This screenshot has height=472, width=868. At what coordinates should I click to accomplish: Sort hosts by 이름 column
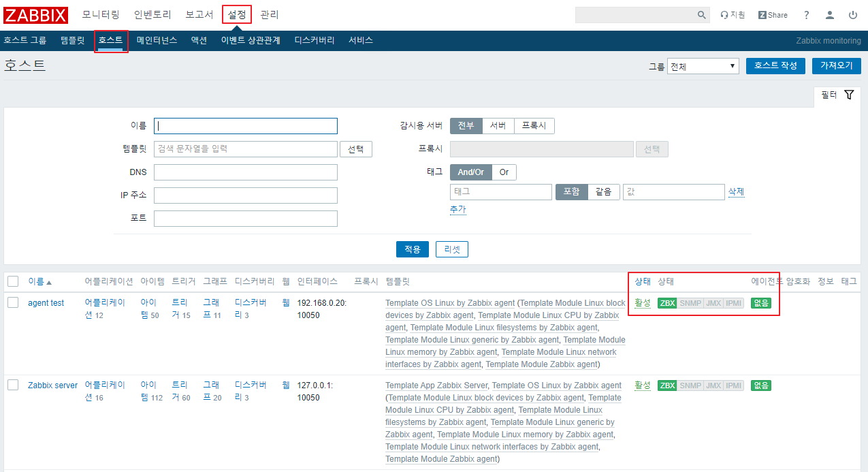click(39, 281)
